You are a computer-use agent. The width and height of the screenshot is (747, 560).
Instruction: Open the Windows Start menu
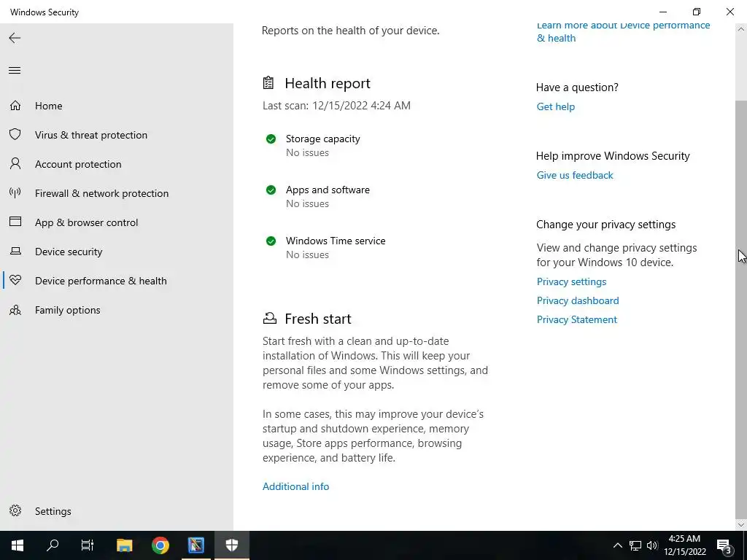pyautogui.click(x=18, y=545)
